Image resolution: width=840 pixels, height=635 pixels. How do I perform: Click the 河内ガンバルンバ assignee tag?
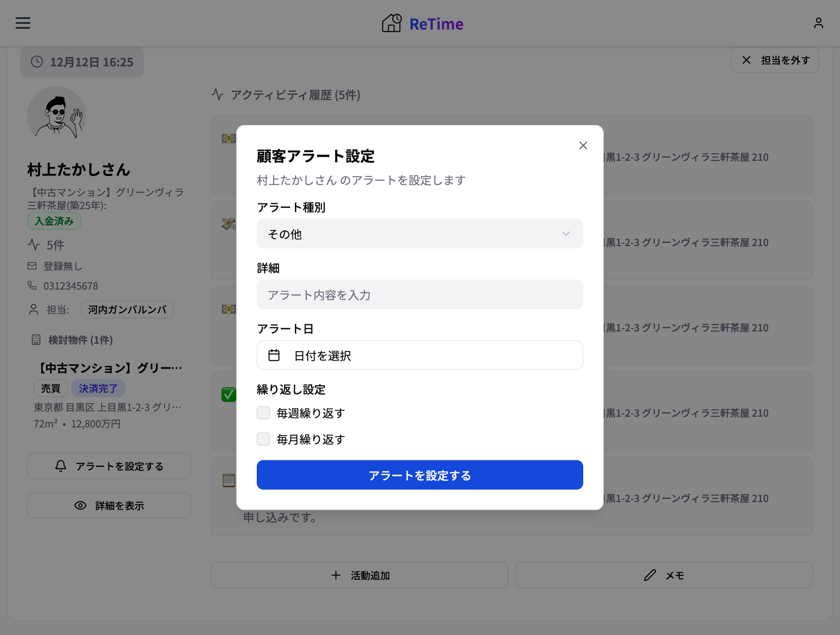[x=127, y=309]
